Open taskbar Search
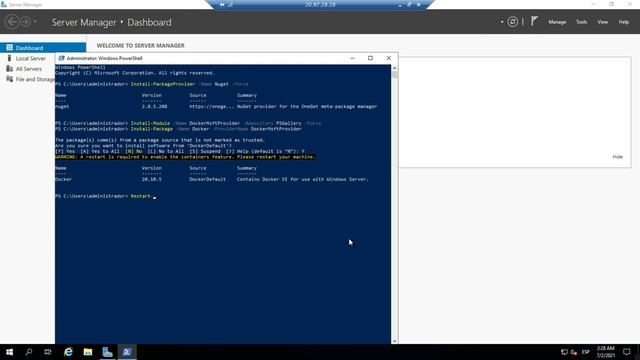Screen dimensions: 640x360 (29, 352)
